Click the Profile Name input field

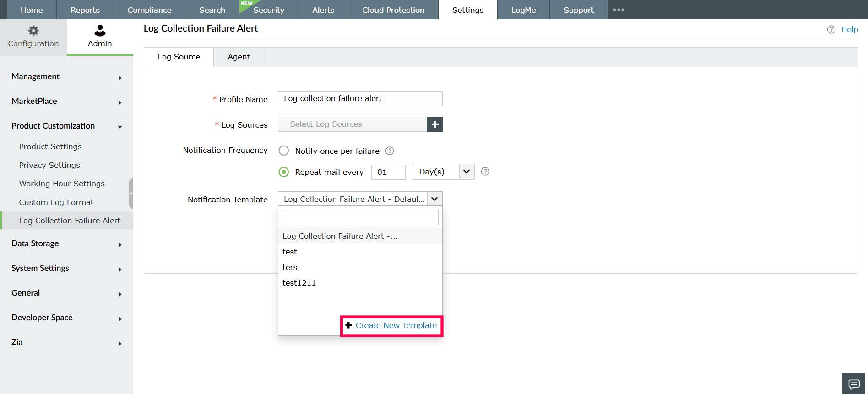(360, 98)
